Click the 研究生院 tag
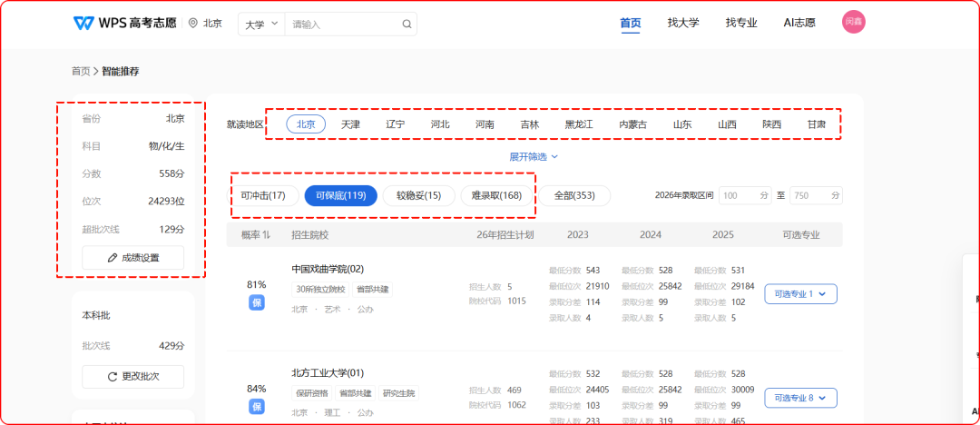Viewport: 980px width, 425px height. [x=398, y=393]
